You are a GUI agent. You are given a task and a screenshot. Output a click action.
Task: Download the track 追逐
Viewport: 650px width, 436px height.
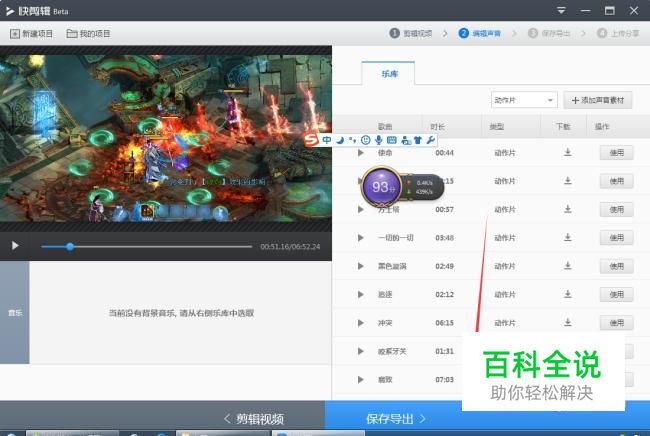click(x=568, y=294)
